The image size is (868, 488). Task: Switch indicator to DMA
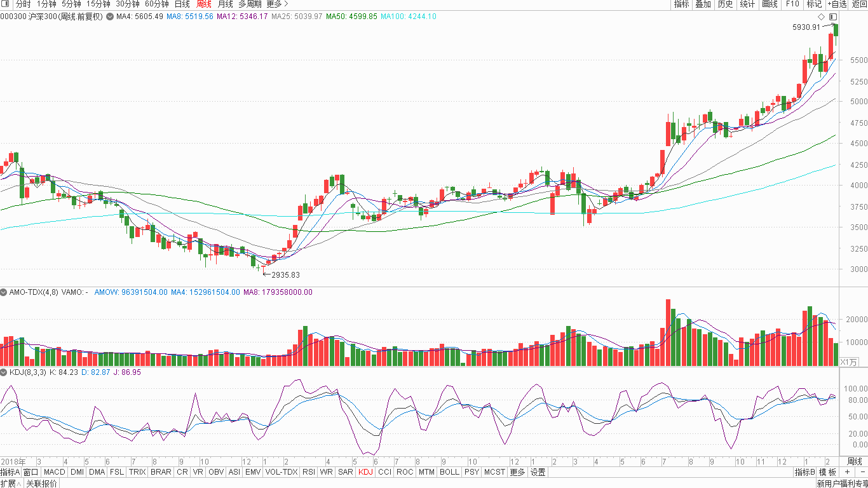click(97, 472)
